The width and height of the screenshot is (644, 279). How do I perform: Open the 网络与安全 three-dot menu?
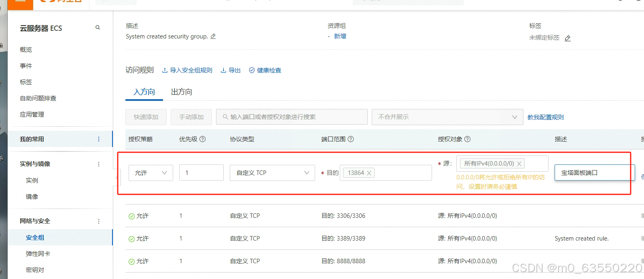coord(99,221)
